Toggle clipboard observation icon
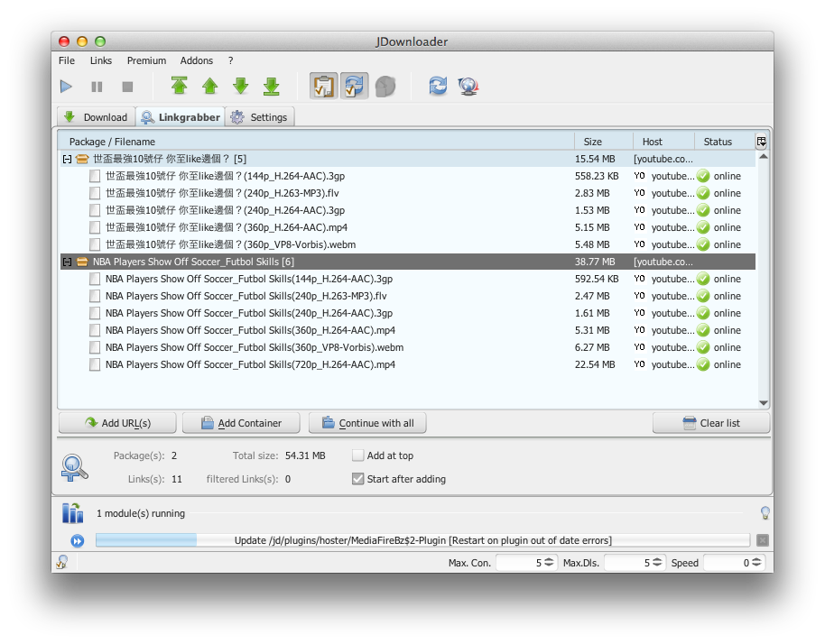Screen dimensions: 825x644 click(323, 87)
